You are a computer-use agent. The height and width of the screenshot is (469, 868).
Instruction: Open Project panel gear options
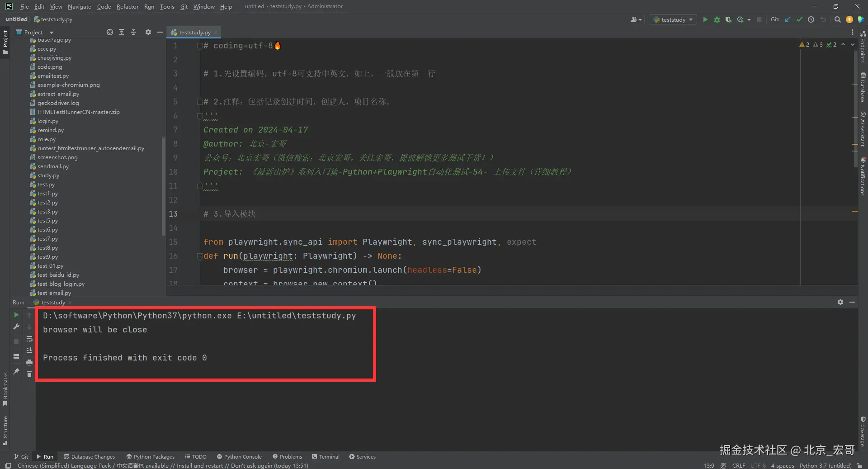click(148, 32)
